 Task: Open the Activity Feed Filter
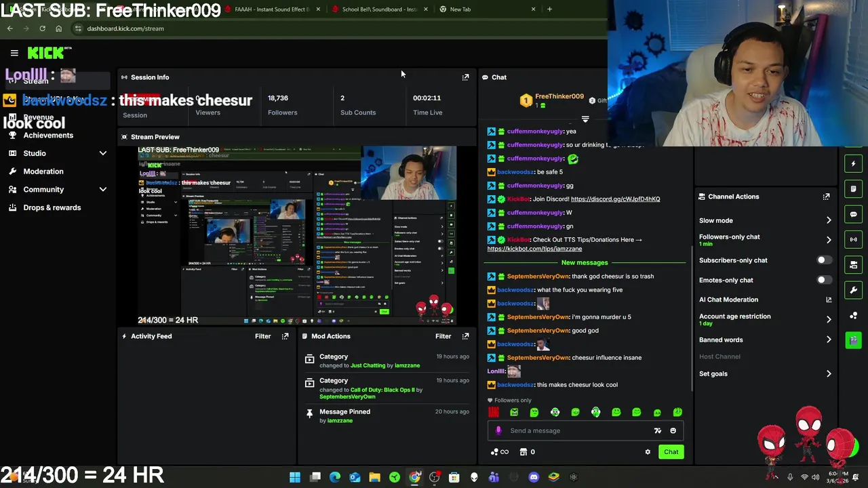(262, 336)
